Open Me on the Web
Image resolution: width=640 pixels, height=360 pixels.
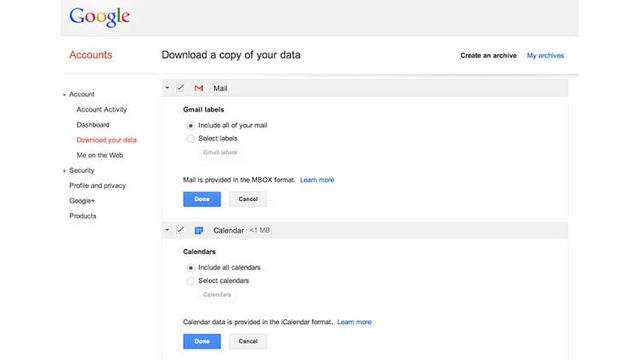pyautogui.click(x=100, y=155)
